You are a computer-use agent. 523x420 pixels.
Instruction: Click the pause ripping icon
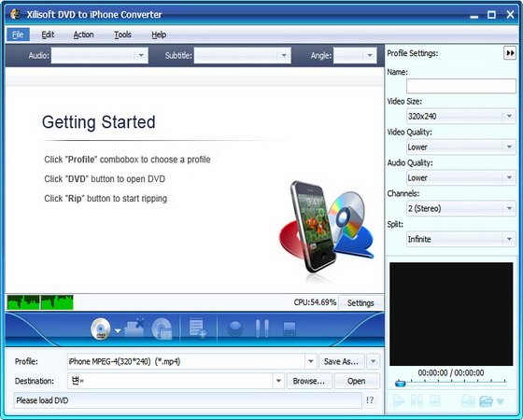tap(261, 329)
